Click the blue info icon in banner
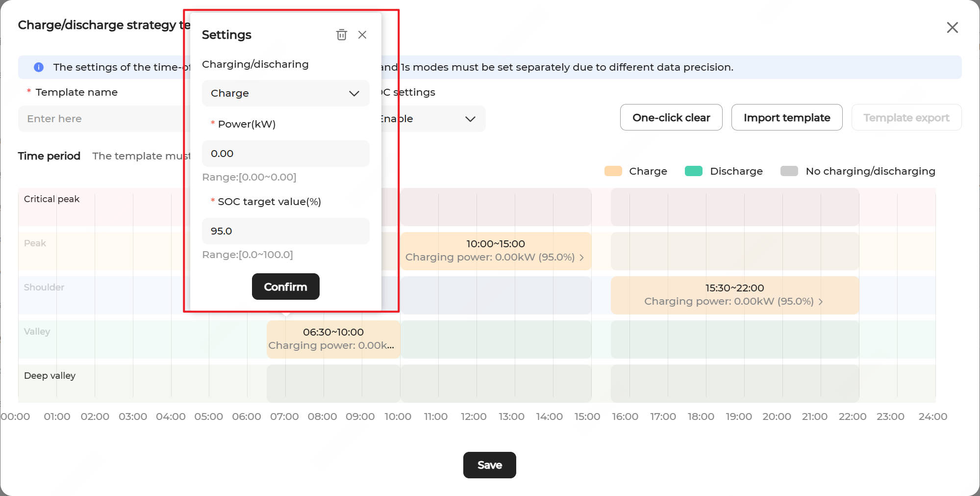This screenshot has height=496, width=980. click(x=39, y=67)
